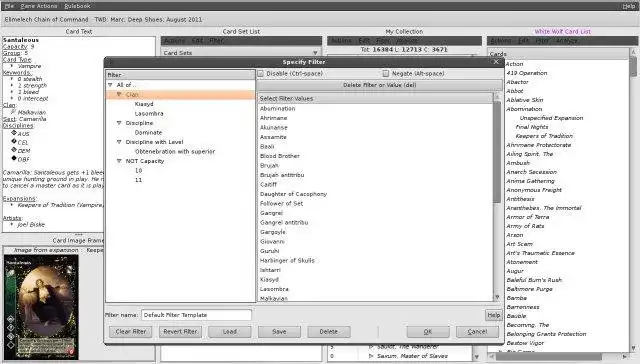Tick the Negate (Alt-space) checkbox

pyautogui.click(x=386, y=73)
